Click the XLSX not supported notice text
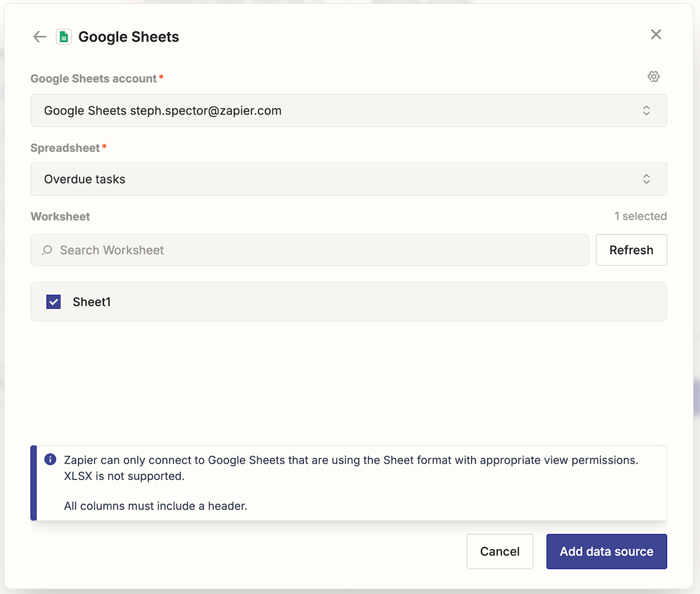The image size is (700, 594). click(x=124, y=476)
